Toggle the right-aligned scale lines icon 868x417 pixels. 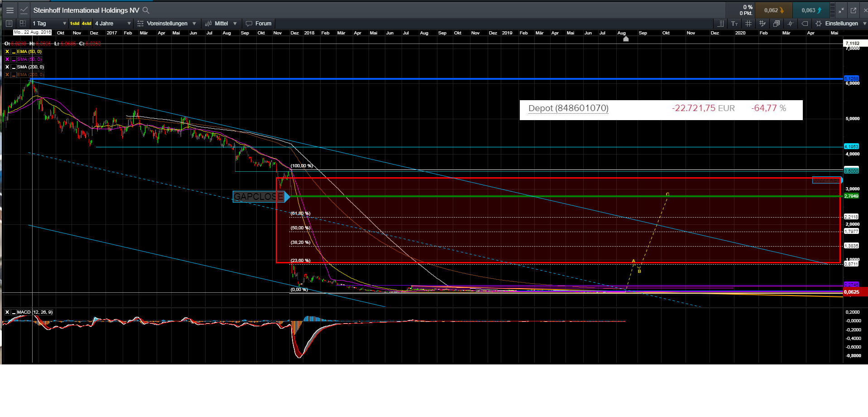pyautogui.click(x=720, y=24)
